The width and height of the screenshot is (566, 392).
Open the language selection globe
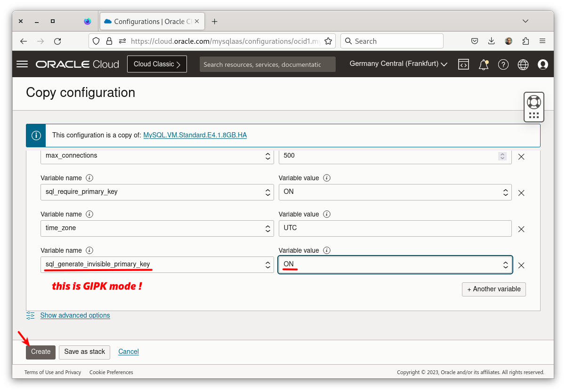coord(523,64)
